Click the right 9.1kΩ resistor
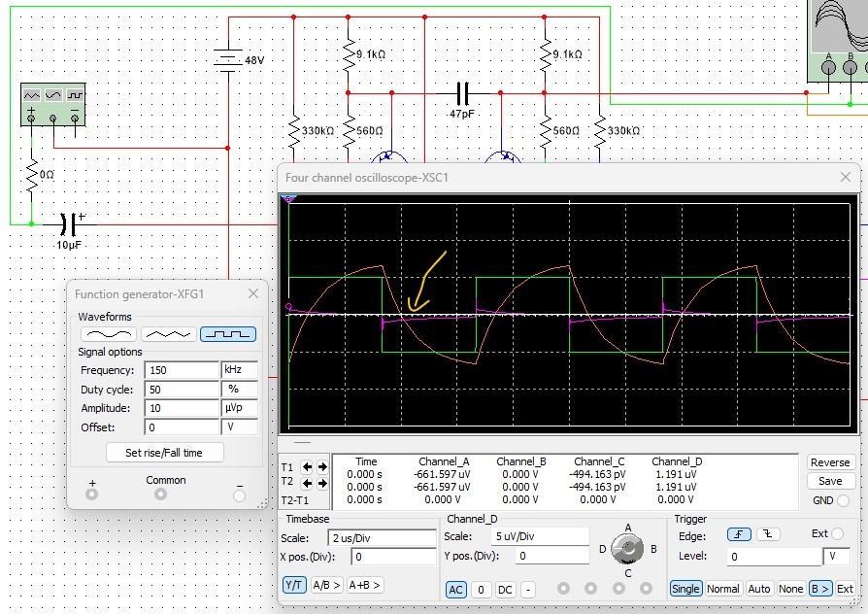 pos(545,55)
